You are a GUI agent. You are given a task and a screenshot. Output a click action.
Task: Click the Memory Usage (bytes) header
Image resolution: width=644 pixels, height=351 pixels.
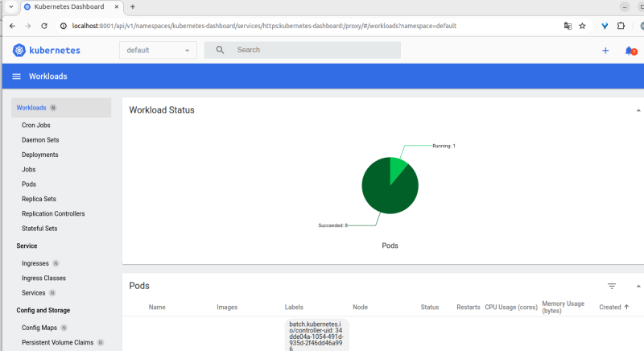point(563,307)
